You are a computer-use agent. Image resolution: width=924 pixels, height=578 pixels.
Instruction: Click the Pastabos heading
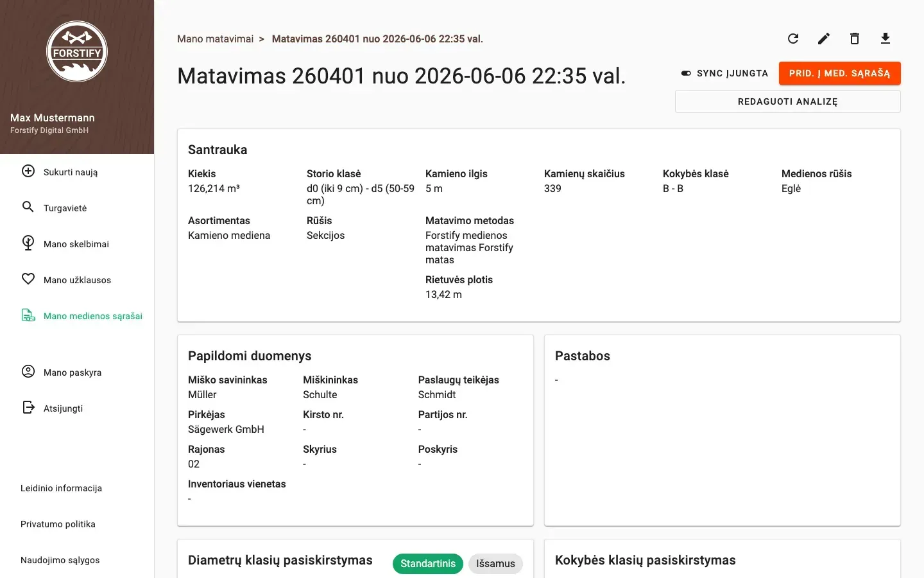(583, 356)
